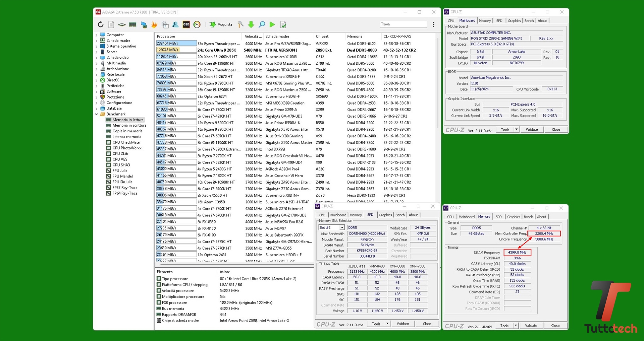Open Tools dropdown arrow in Mainboard CPU-Z window

coord(516,130)
